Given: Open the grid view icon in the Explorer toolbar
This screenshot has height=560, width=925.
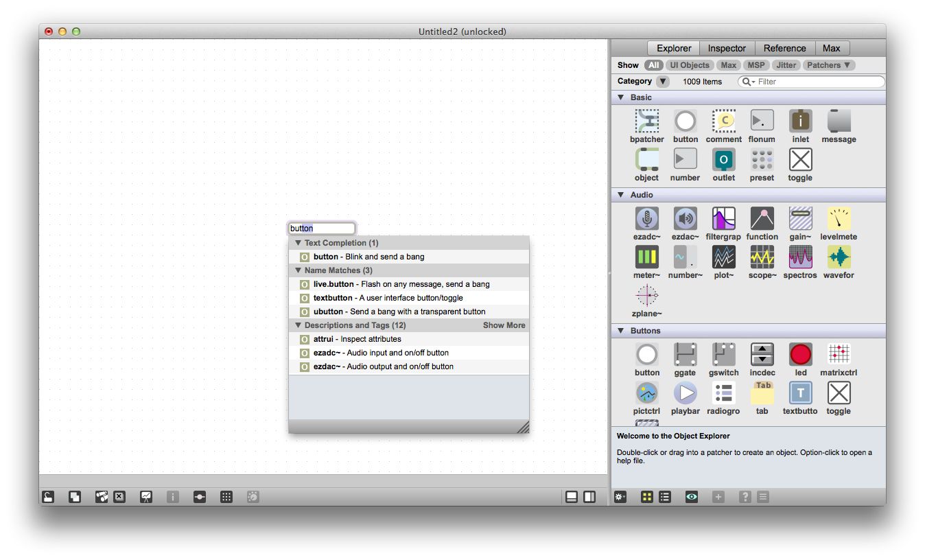Looking at the screenshot, I should point(646,496).
